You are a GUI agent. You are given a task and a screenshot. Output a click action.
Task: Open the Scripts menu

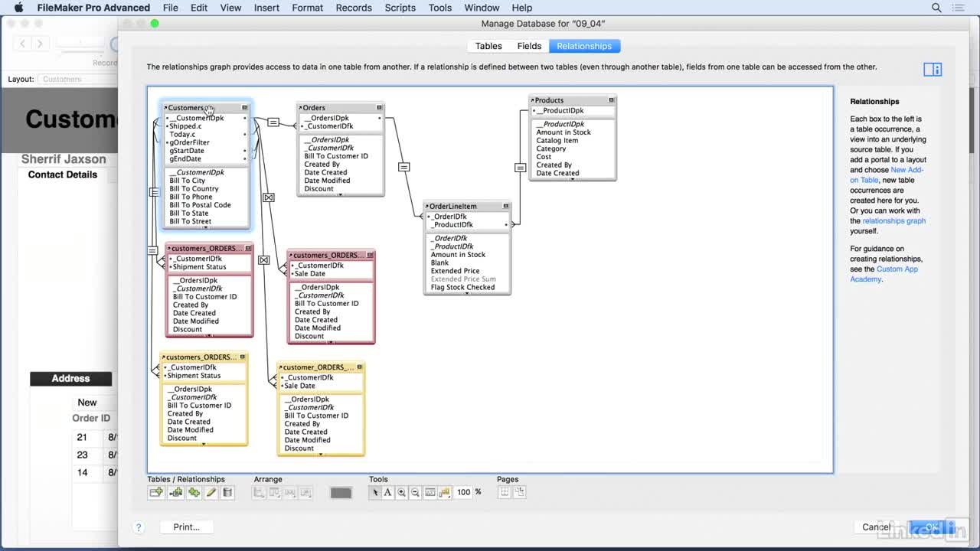point(400,8)
